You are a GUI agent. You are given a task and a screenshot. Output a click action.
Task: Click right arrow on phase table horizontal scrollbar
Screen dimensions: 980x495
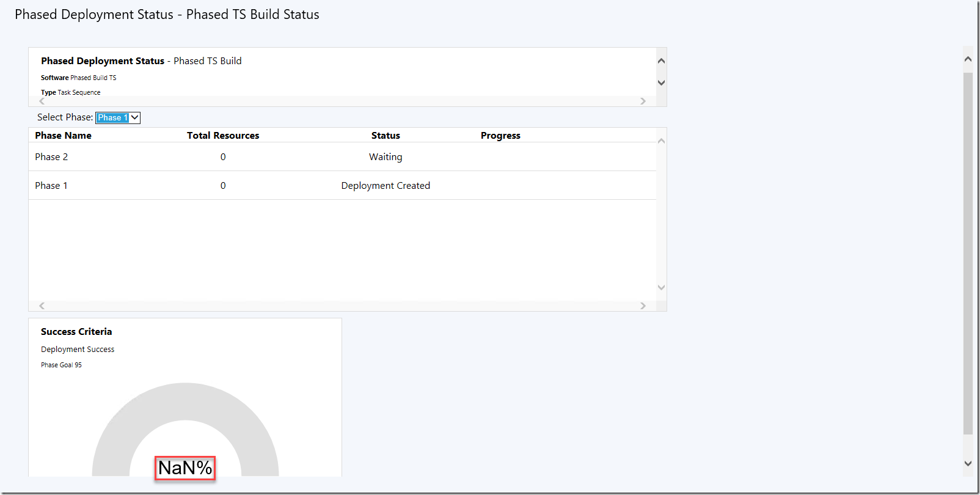[643, 306]
